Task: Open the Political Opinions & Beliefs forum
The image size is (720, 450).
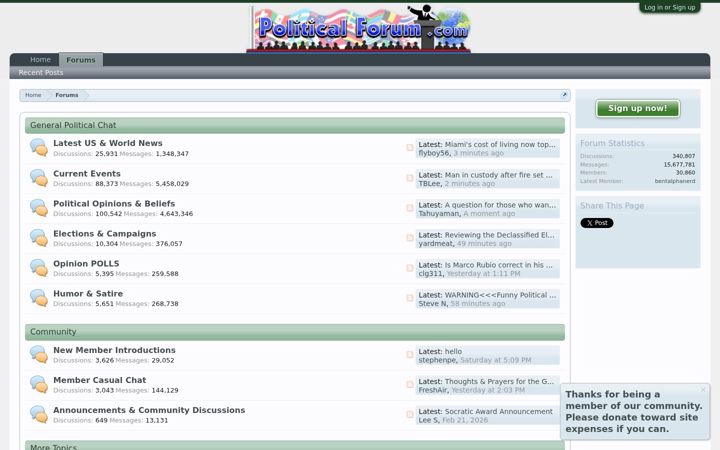Action: pos(114,203)
